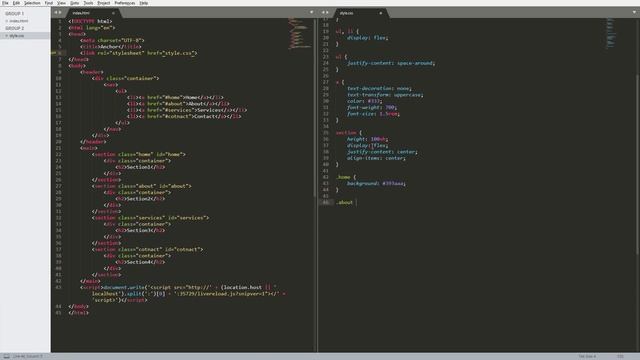Close index.html from the sidebar list
This screenshot has width=640, height=360.
[x=7, y=21]
